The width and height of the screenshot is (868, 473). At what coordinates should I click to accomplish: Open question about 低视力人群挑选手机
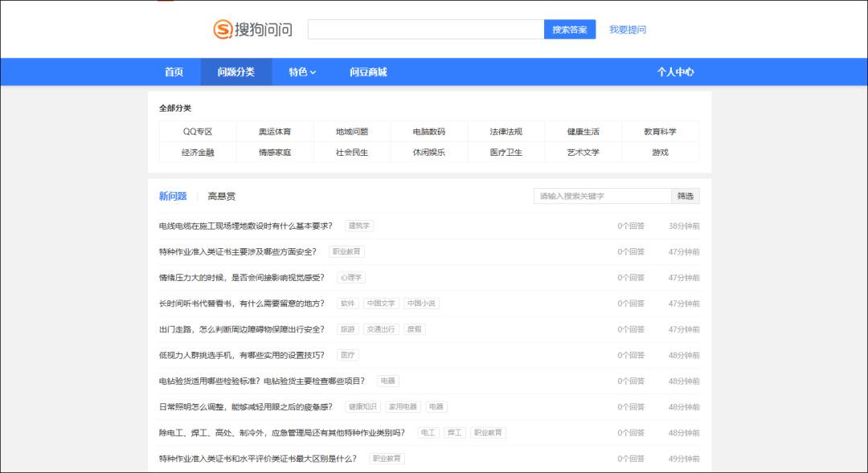click(x=241, y=355)
